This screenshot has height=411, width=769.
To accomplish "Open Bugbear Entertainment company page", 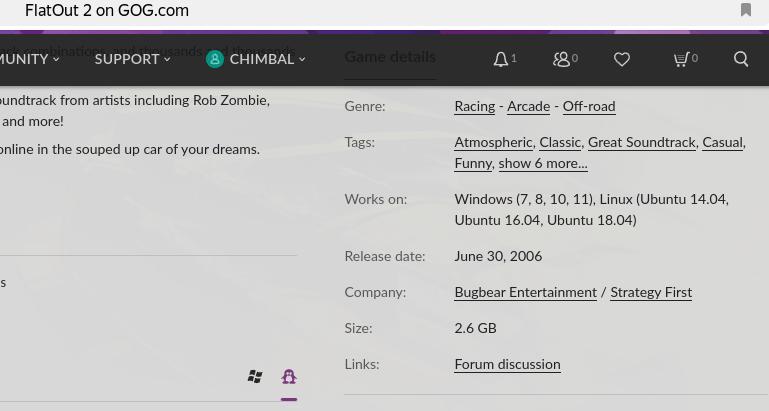I will point(525,293).
